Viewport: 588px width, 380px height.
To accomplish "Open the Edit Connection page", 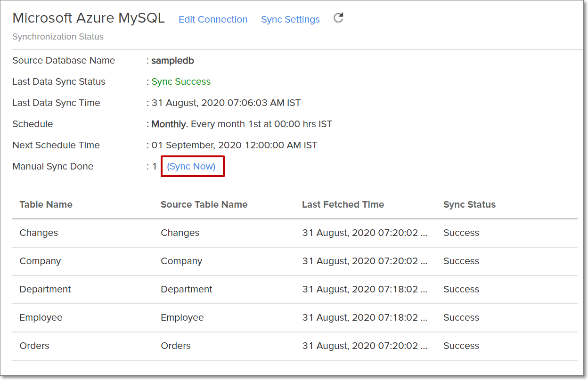I will [213, 19].
